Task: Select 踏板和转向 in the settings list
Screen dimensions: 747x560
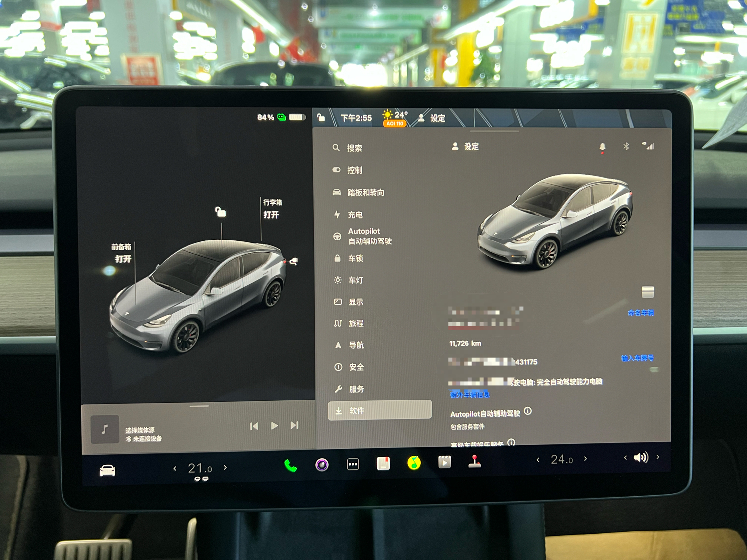Action: [x=359, y=192]
